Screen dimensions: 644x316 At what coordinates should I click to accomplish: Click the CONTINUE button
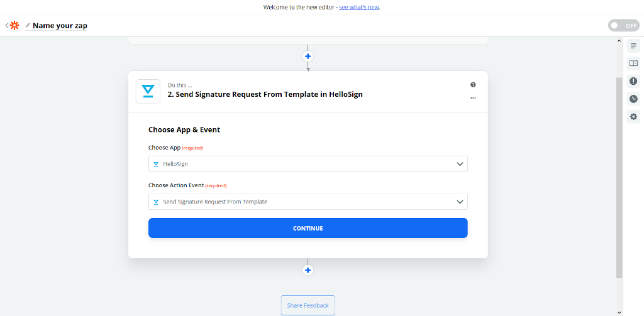pos(308,228)
